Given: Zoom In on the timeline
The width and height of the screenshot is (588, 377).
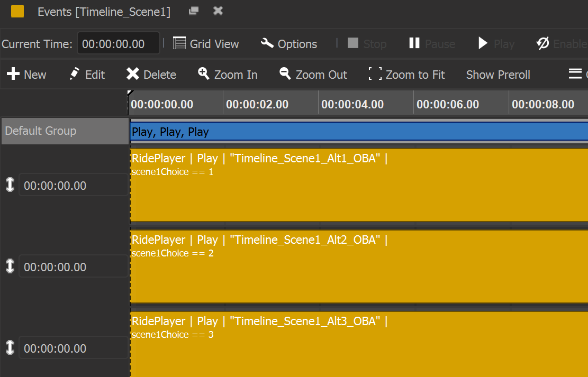Looking at the screenshot, I should pos(228,75).
